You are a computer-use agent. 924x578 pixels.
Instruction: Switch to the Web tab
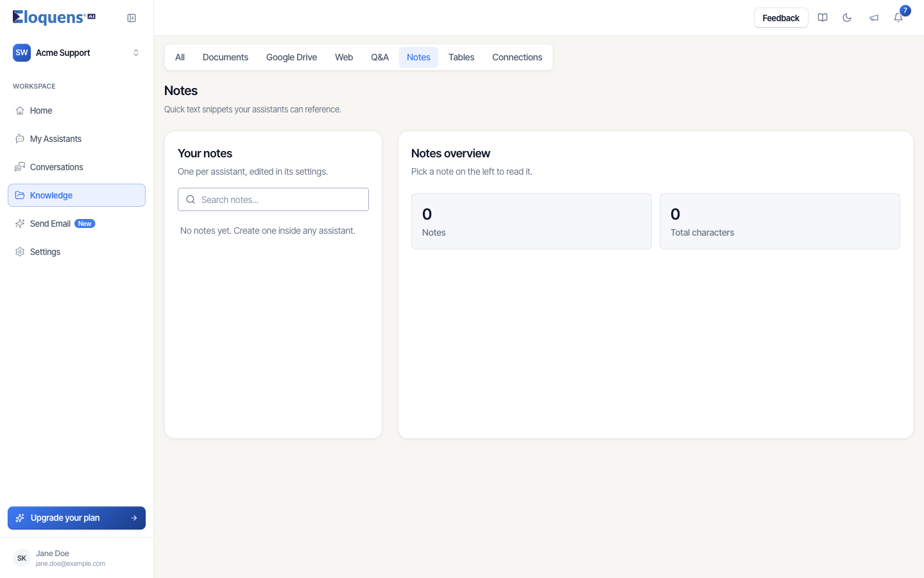pyautogui.click(x=344, y=57)
